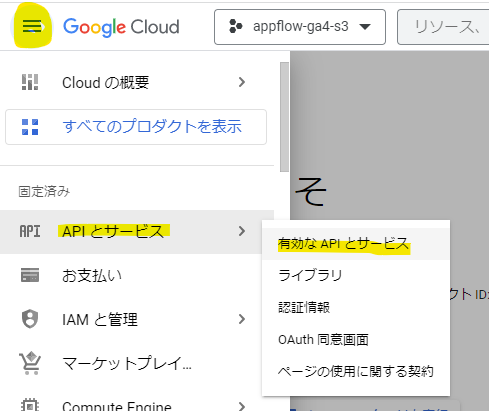489x411 pixels.
Task: Click すべてのプロダクトを表示 button
Action: [x=136, y=127]
